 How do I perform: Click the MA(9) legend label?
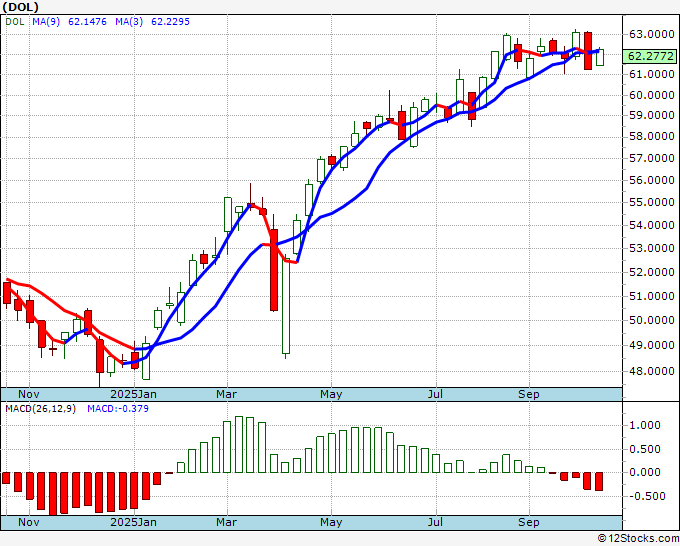[x=46, y=22]
